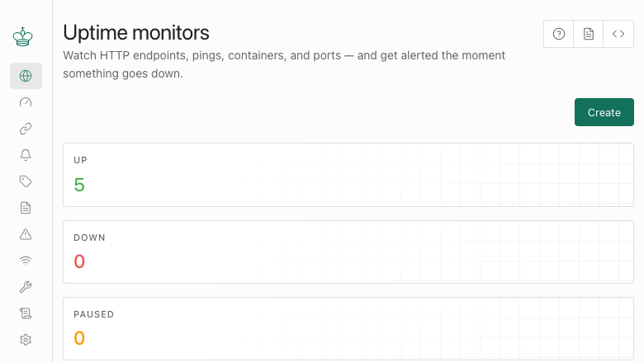Open the gear settings icon

pos(26,340)
